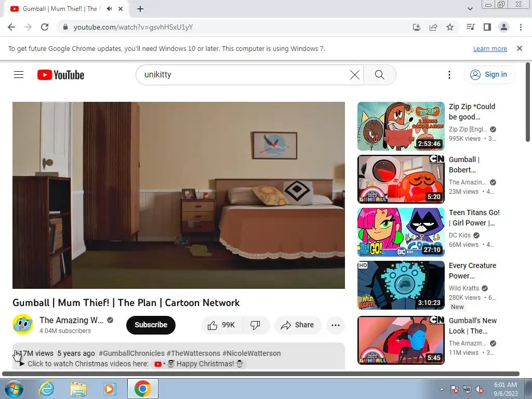532x399 pixels.
Task: Click the youtube.com address bar URL
Action: [133, 27]
